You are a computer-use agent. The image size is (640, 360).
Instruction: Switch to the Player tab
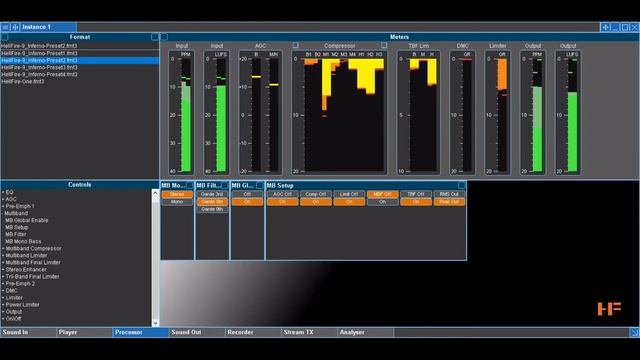(x=84, y=332)
